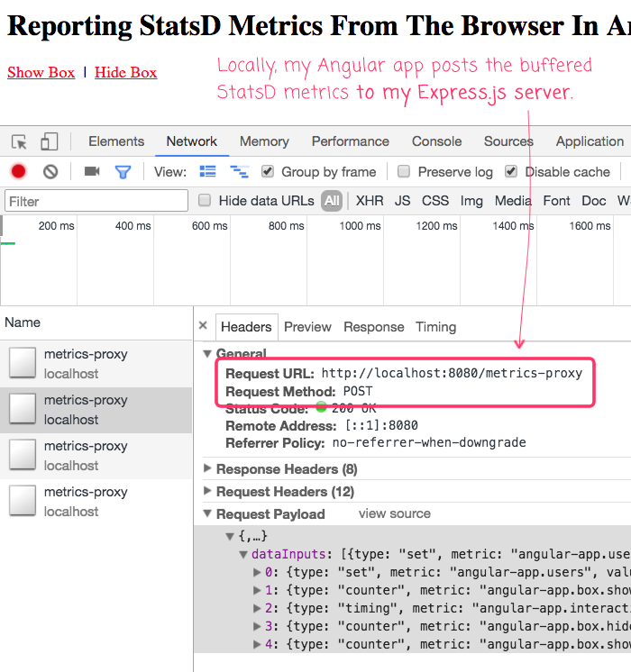Uncheck the Disable cache checkbox
The height and width of the screenshot is (672, 631).
point(511,171)
